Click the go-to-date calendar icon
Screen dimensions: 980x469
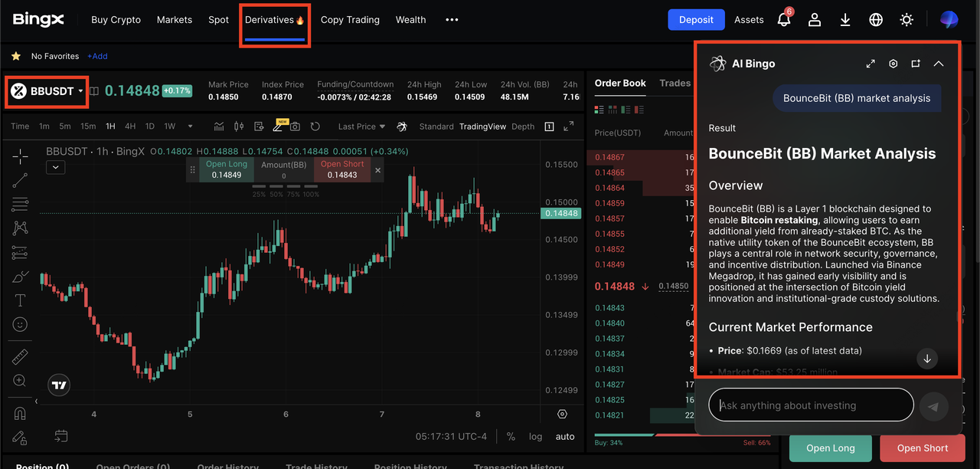[x=61, y=436]
